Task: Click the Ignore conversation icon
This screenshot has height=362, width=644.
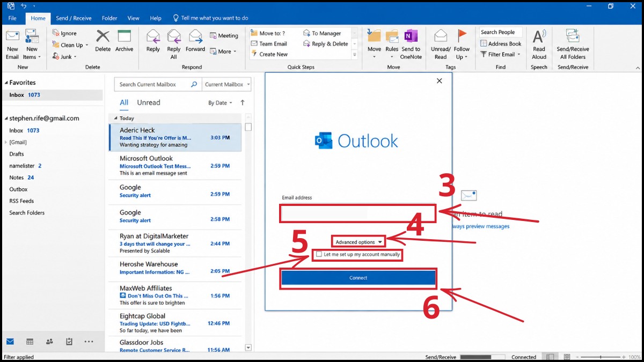Action: pyautogui.click(x=65, y=33)
